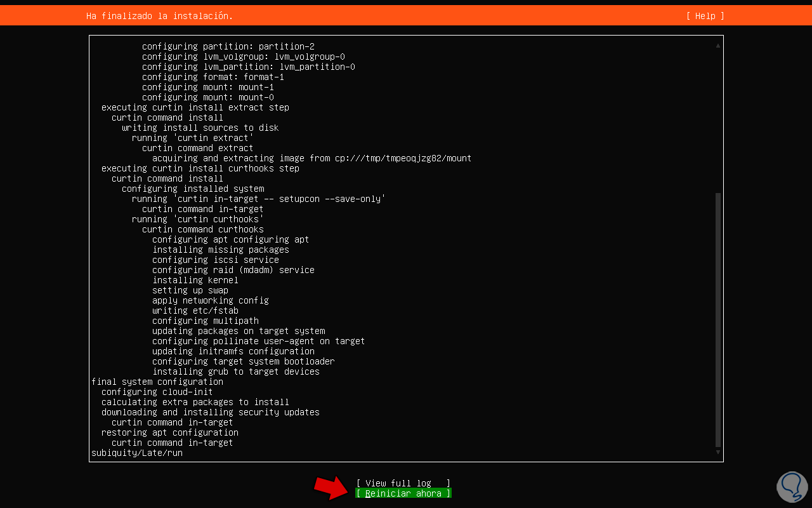Screen dimensions: 812x508
Task: Click 'updating packages on target system' line
Action: point(239,331)
